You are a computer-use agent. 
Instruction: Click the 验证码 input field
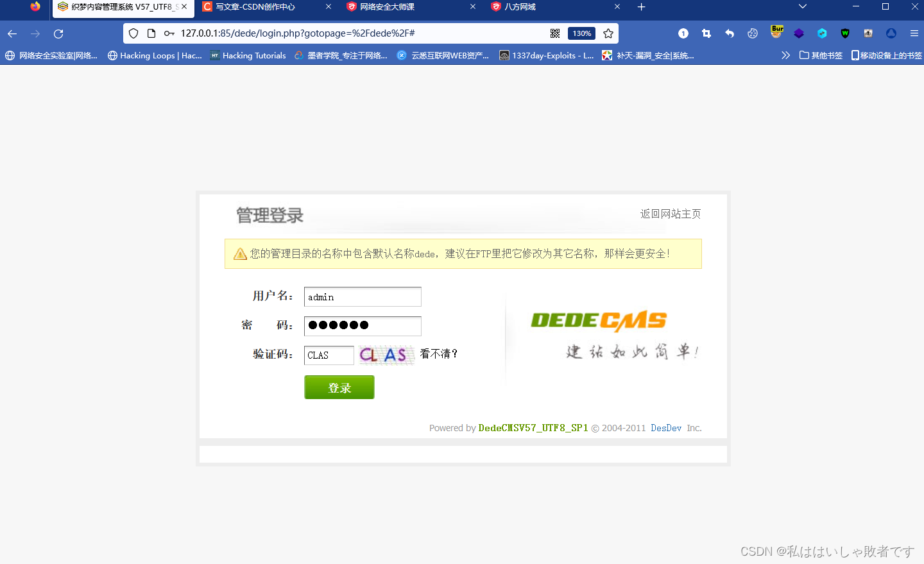[329, 355]
